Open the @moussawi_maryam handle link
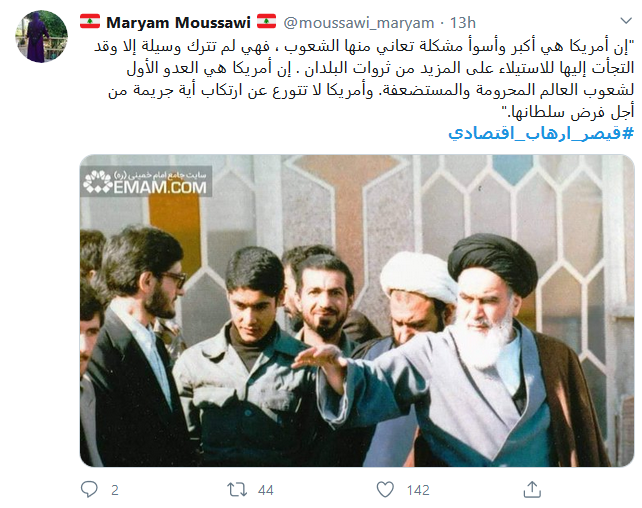642x508 pixels. [x=359, y=23]
